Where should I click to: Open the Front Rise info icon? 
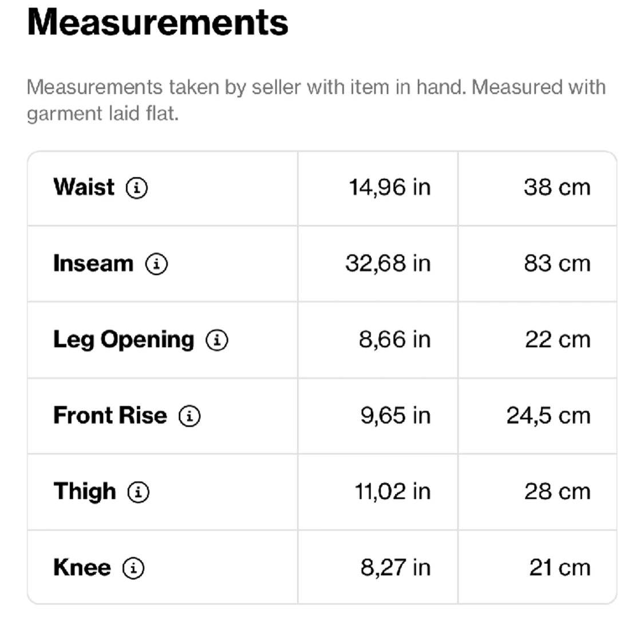coord(189,416)
